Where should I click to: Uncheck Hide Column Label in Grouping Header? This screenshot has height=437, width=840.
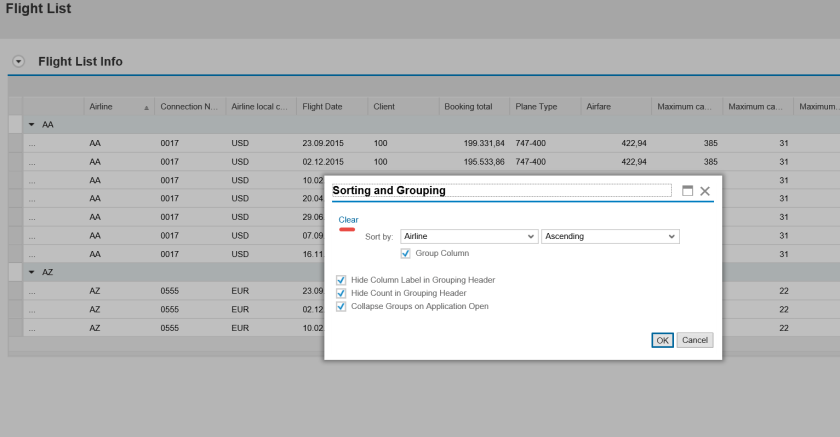tap(343, 280)
